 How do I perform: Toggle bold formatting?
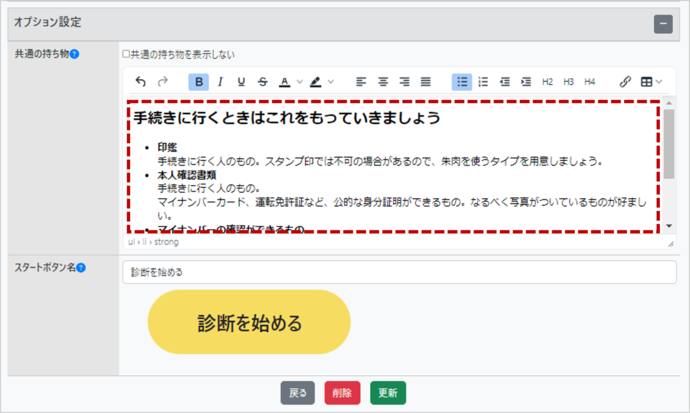click(x=198, y=82)
